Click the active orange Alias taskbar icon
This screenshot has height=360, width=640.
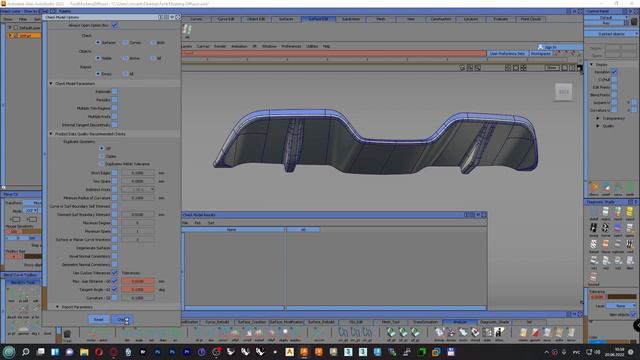(304, 351)
